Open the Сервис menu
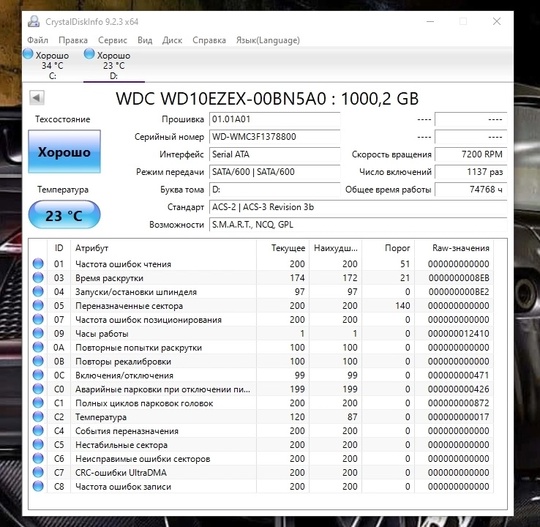540x527 pixels. pyautogui.click(x=113, y=40)
